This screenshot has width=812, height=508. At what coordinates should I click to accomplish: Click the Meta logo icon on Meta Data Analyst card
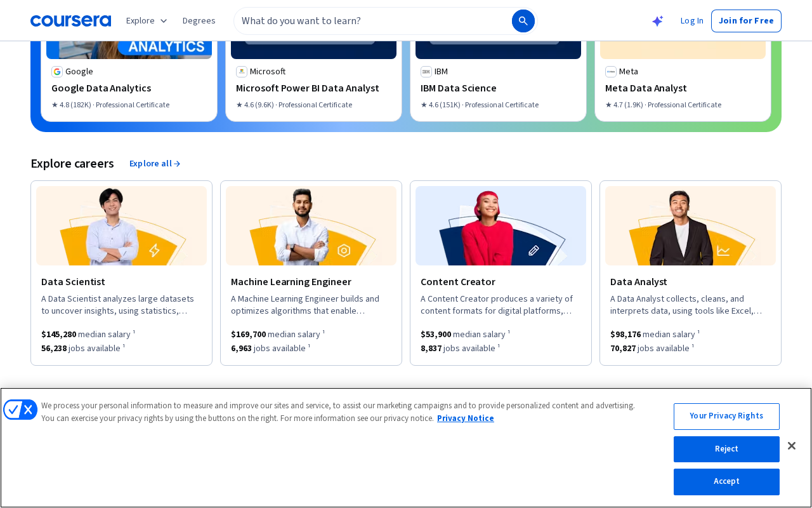tap(611, 72)
